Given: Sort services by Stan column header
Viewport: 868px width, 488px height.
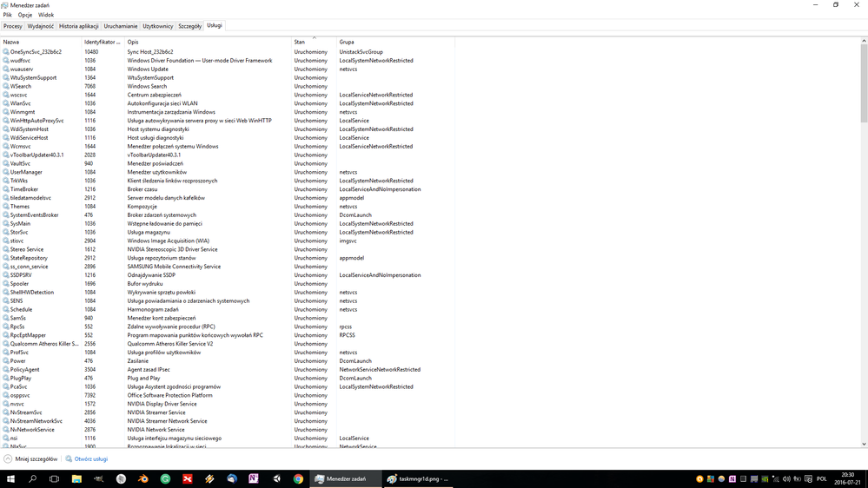Looking at the screenshot, I should tap(300, 42).
